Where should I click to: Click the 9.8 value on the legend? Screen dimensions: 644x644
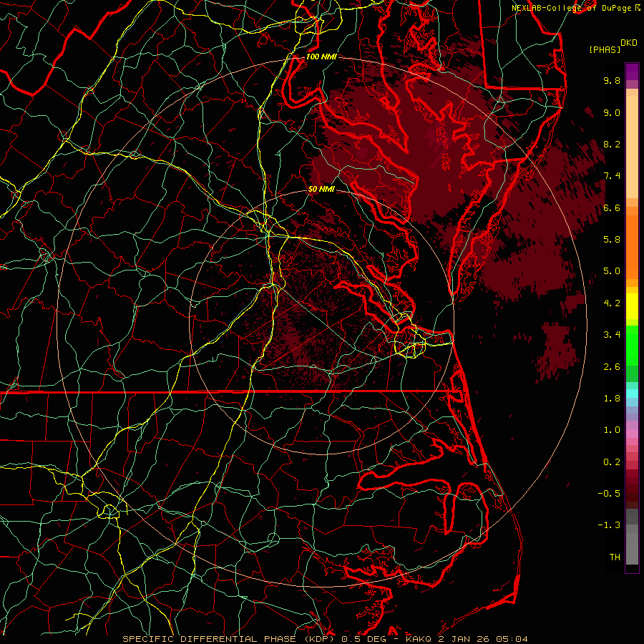point(612,80)
